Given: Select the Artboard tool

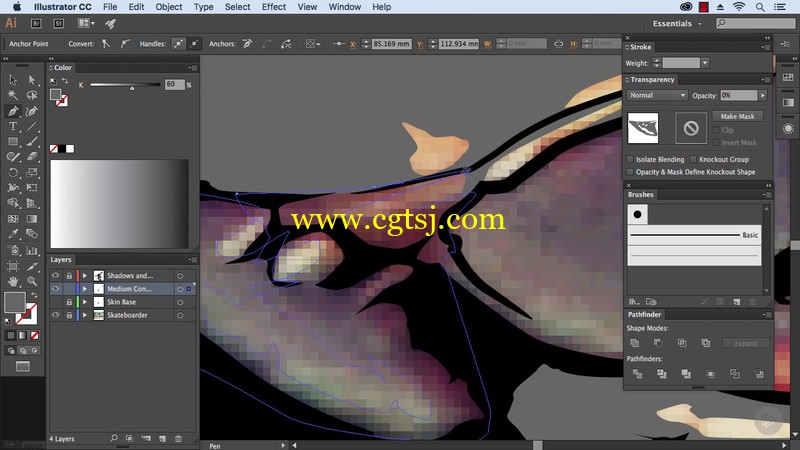Looking at the screenshot, I should coord(13,265).
